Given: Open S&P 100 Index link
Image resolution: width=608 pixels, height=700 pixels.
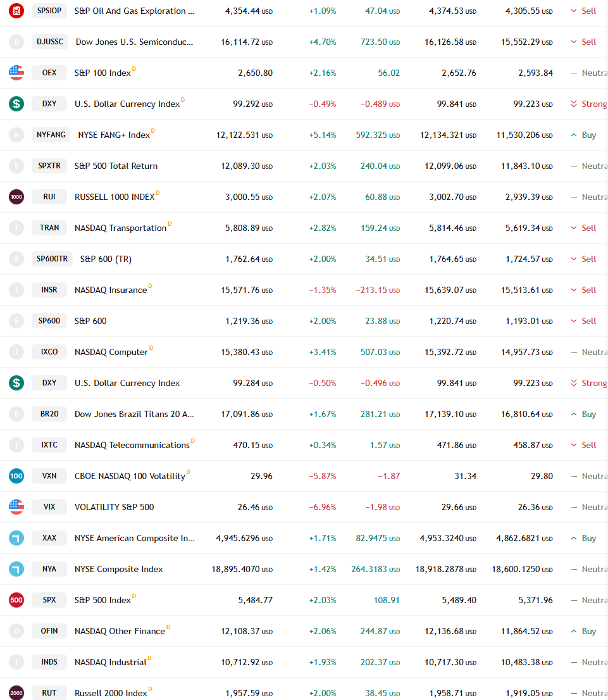Looking at the screenshot, I should 102,73.
